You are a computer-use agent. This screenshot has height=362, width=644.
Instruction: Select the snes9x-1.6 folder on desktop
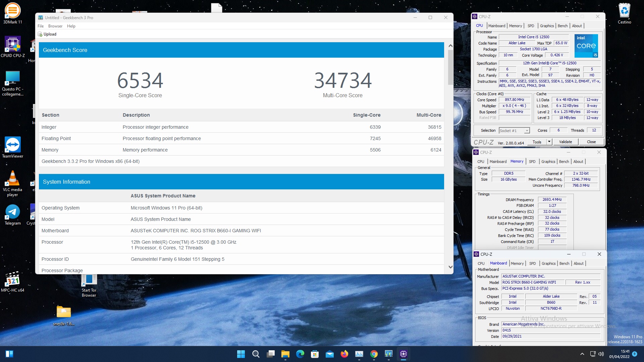click(x=64, y=315)
